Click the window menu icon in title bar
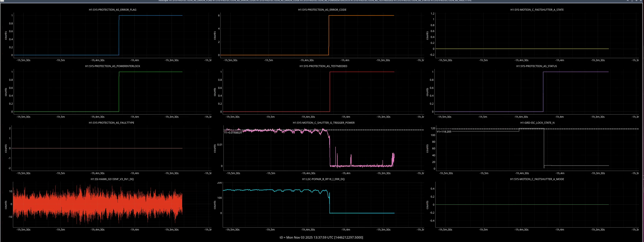Image resolution: width=644 pixels, height=242 pixels. pyautogui.click(x=2, y=1)
